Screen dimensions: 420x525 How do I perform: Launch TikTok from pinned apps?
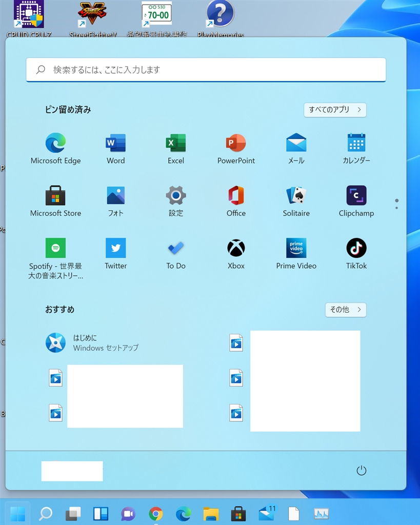tap(356, 254)
